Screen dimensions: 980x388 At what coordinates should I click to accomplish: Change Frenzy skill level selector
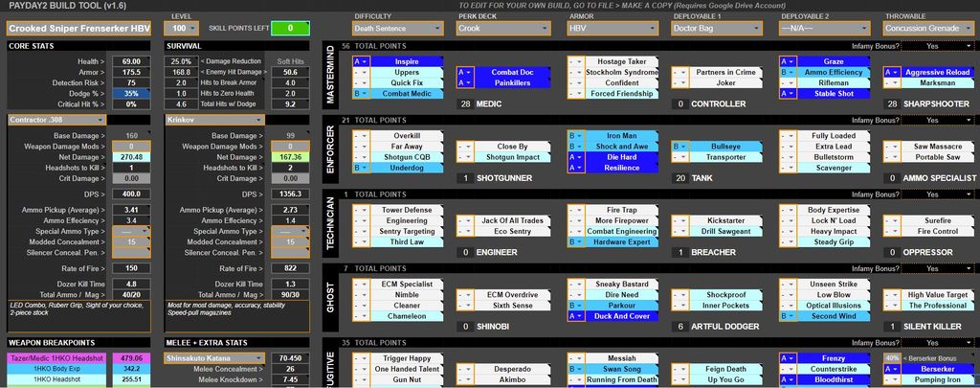tap(788, 358)
